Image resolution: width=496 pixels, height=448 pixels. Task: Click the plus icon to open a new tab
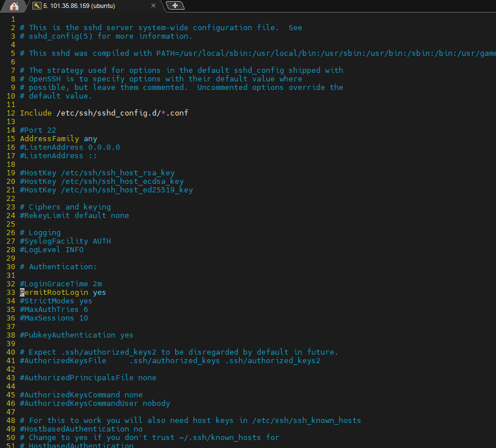tap(175, 5)
